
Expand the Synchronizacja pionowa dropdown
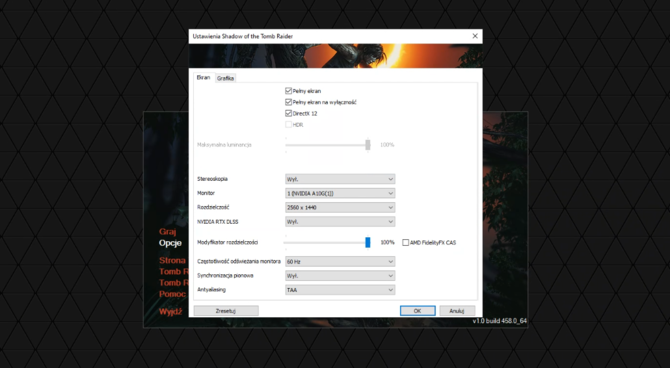pos(340,276)
